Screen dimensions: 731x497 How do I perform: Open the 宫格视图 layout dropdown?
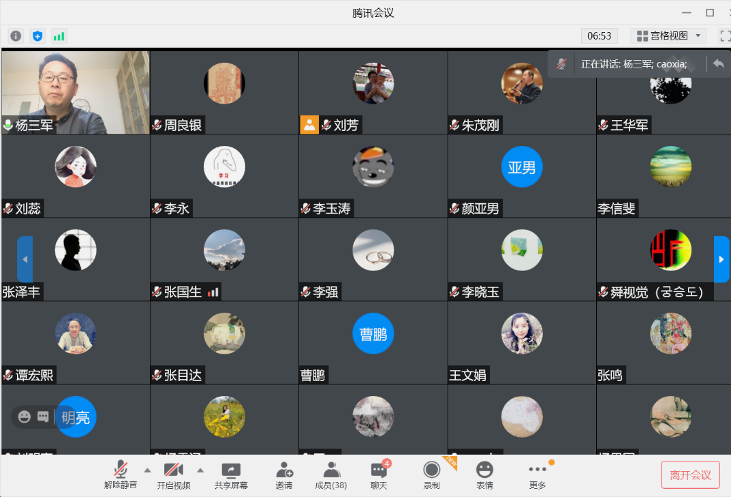click(670, 35)
